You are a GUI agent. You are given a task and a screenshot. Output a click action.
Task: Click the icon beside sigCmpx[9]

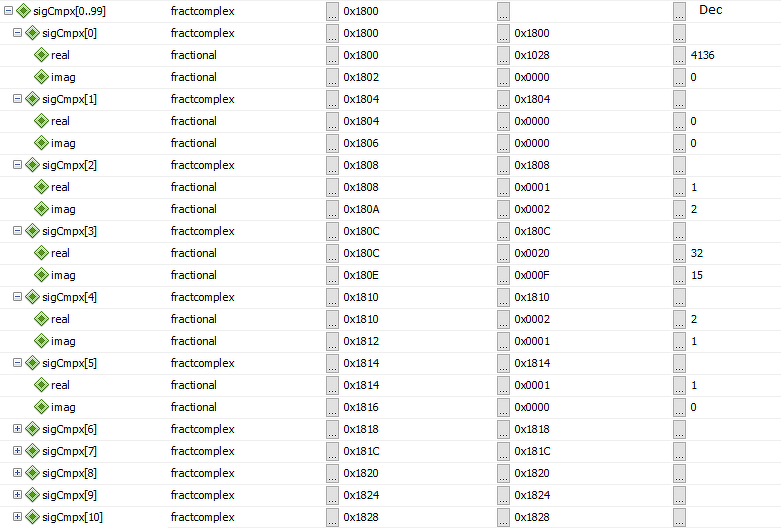pyautogui.click(x=32, y=495)
